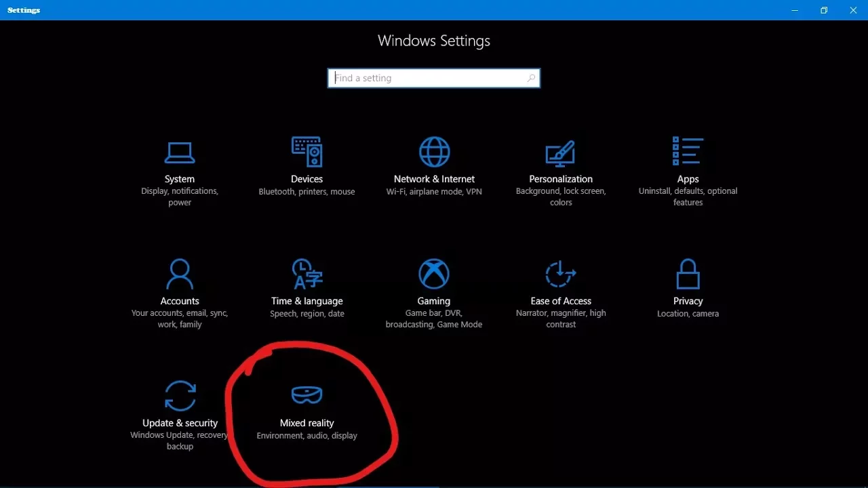
Task: Close the Settings window
Action: [853, 10]
